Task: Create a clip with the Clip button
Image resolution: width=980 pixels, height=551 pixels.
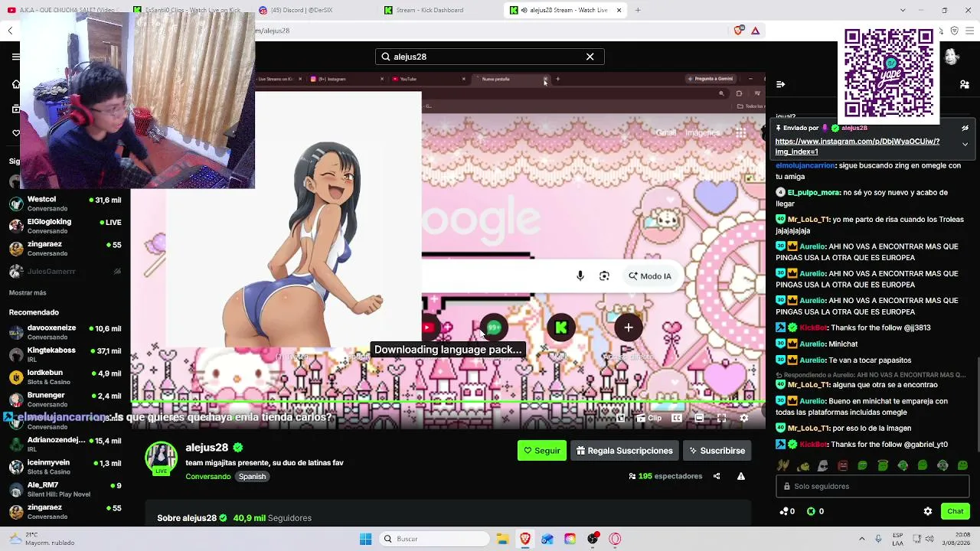Action: pos(648,418)
